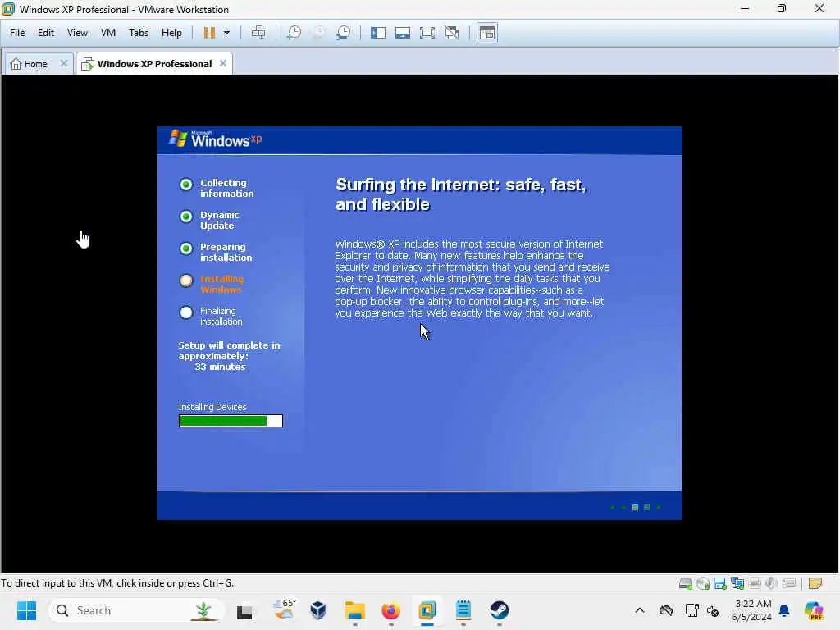Click the 'To direct input to this VM' message

pyautogui.click(x=117, y=583)
